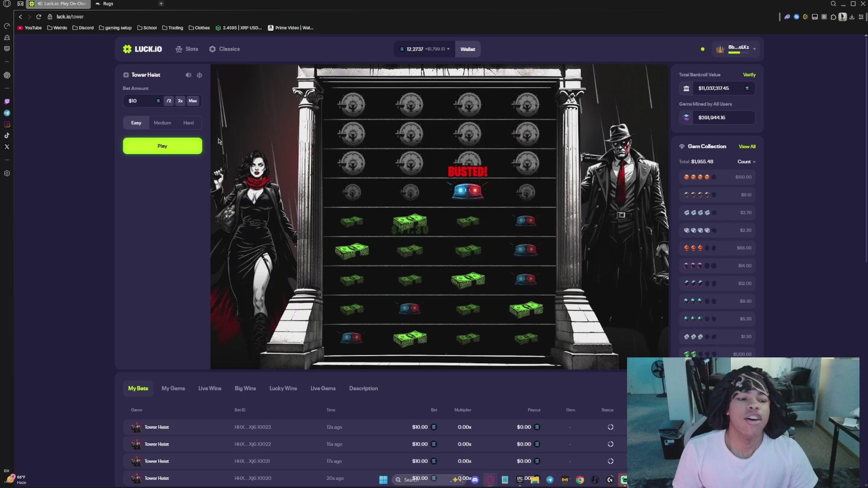
Task: Switch to the Big Wins tab
Action: click(x=245, y=389)
